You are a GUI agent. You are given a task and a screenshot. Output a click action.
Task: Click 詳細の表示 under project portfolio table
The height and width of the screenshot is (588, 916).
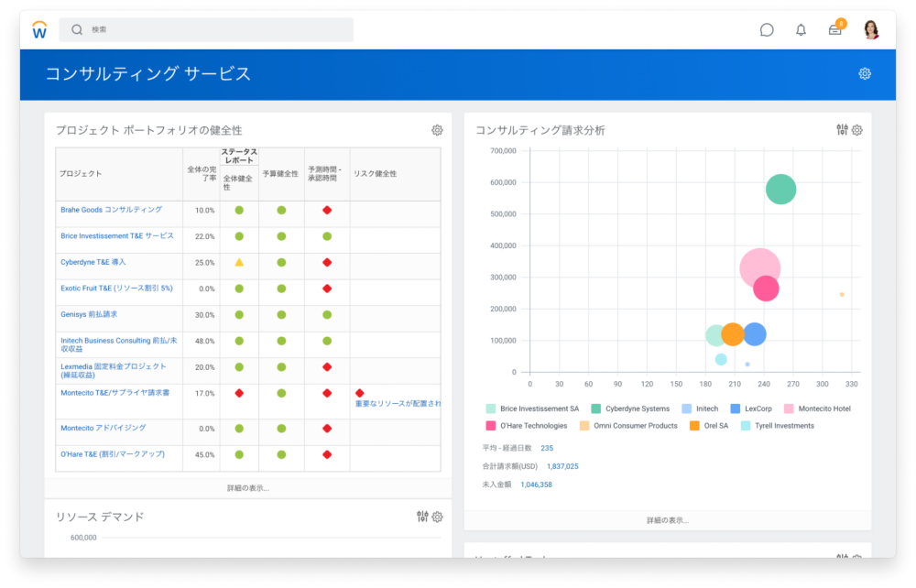pyautogui.click(x=248, y=488)
